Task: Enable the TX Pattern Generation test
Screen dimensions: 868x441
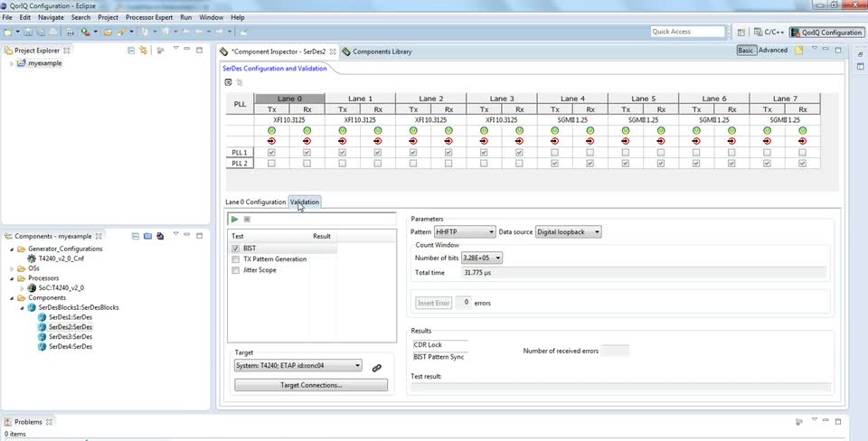Action: pyautogui.click(x=236, y=259)
